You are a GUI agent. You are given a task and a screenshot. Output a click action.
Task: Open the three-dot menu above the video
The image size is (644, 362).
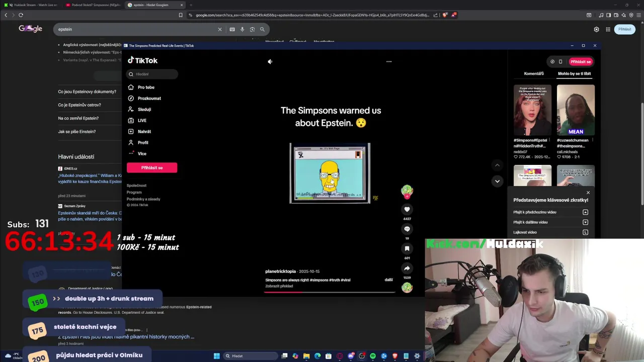pyautogui.click(x=389, y=61)
